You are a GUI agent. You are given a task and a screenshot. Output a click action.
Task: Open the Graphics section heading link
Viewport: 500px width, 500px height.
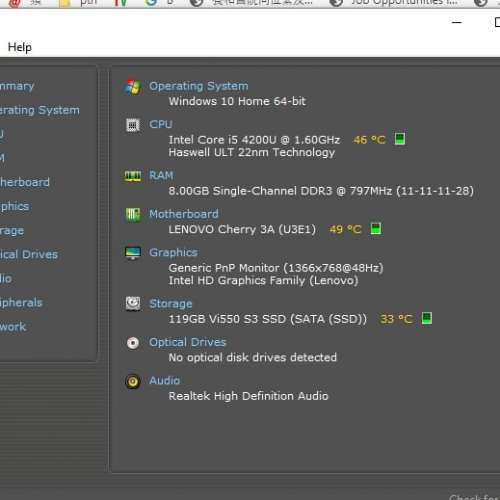(173, 253)
